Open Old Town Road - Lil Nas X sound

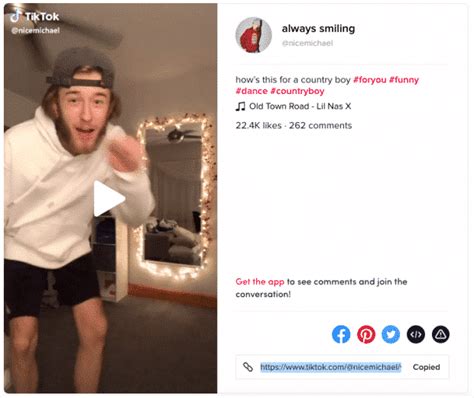tap(300, 106)
